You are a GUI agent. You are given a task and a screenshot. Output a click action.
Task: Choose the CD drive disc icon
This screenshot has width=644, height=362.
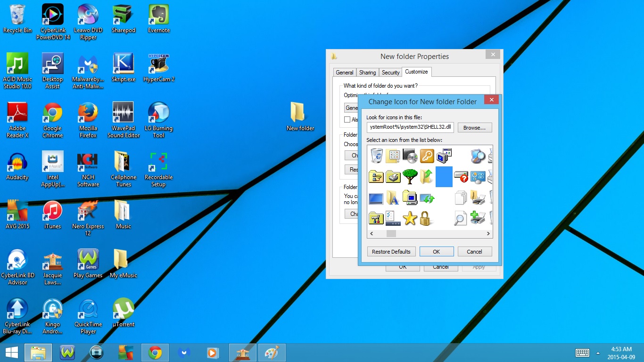[x=410, y=156]
